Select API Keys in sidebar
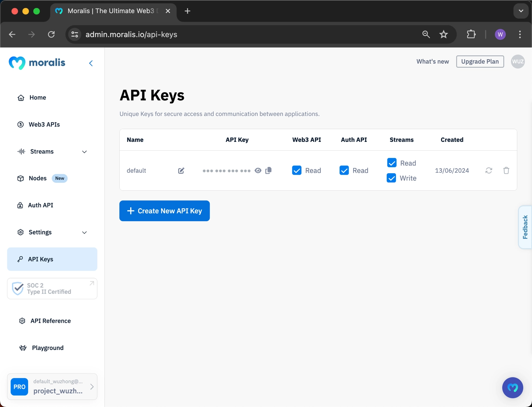This screenshot has height=407, width=532. tap(52, 259)
